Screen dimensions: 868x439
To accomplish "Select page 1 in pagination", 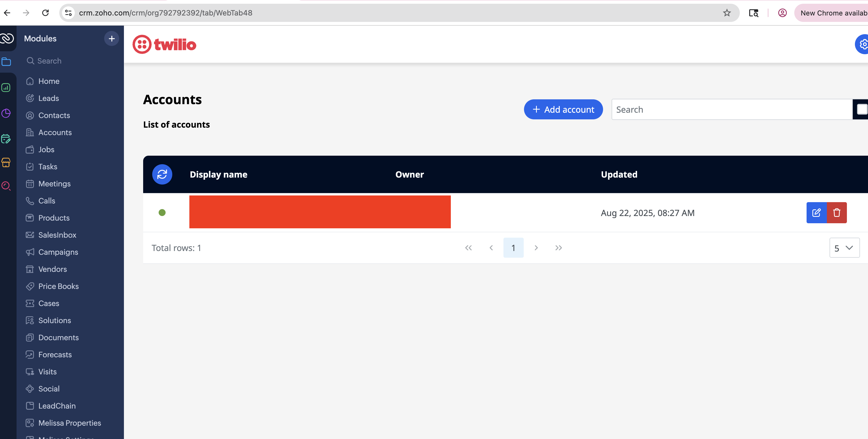I will pyautogui.click(x=513, y=248).
